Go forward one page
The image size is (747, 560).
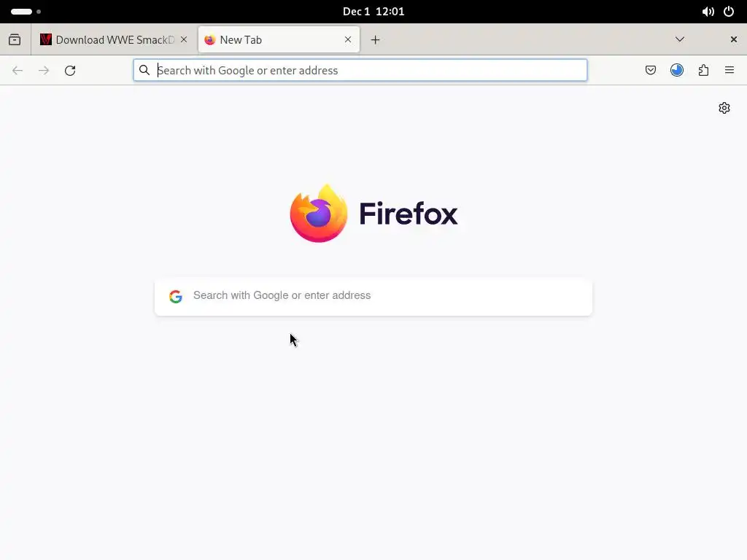tap(44, 71)
